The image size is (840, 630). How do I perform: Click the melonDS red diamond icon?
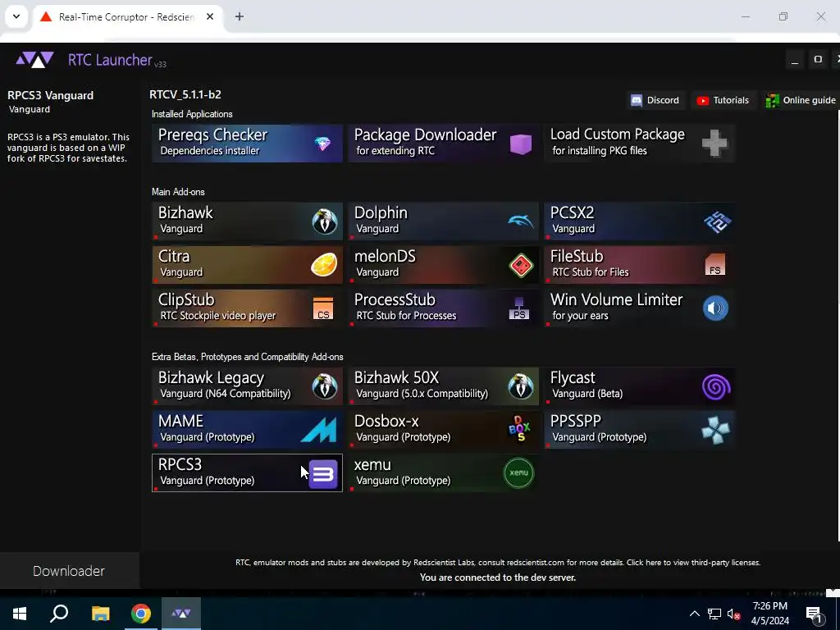521,265
